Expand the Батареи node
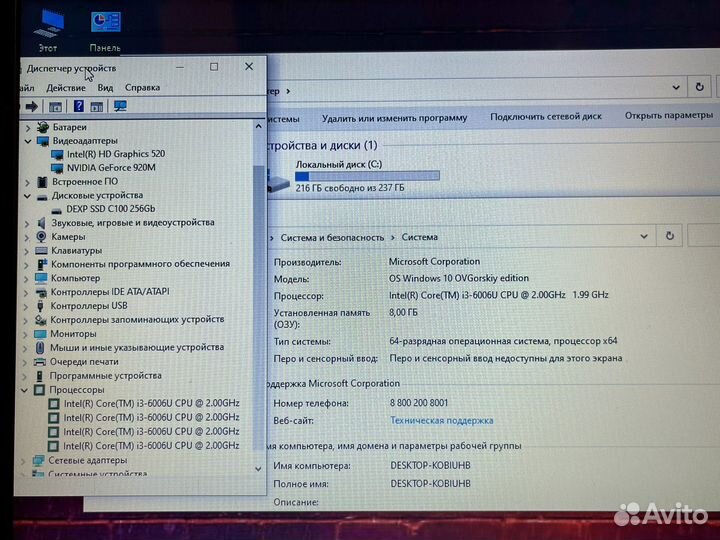Screen dimensions: 720x540 click(28, 127)
